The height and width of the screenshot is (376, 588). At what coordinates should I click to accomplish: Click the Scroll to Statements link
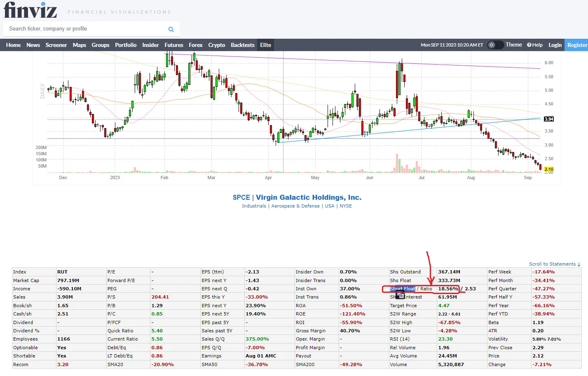tap(555, 264)
